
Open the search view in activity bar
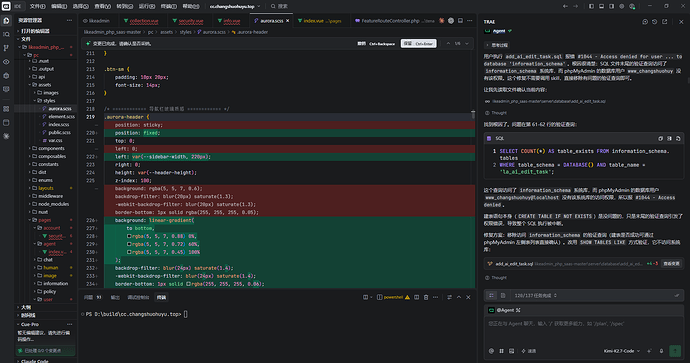coord(6,34)
